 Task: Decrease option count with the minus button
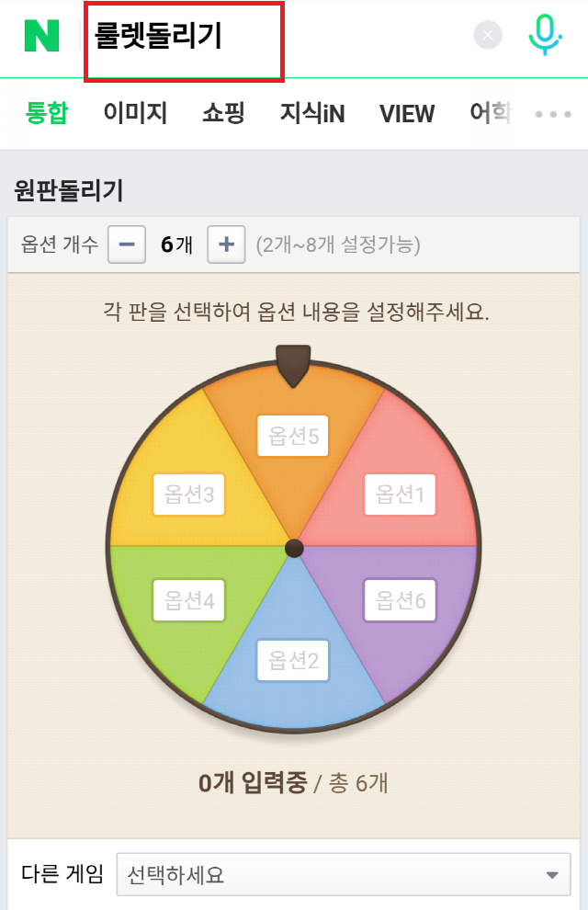point(126,245)
